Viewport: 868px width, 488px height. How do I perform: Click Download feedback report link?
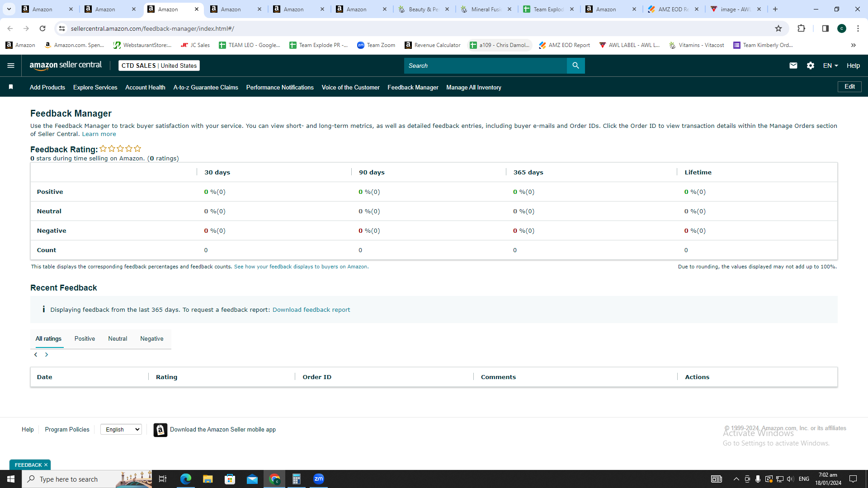pyautogui.click(x=311, y=310)
